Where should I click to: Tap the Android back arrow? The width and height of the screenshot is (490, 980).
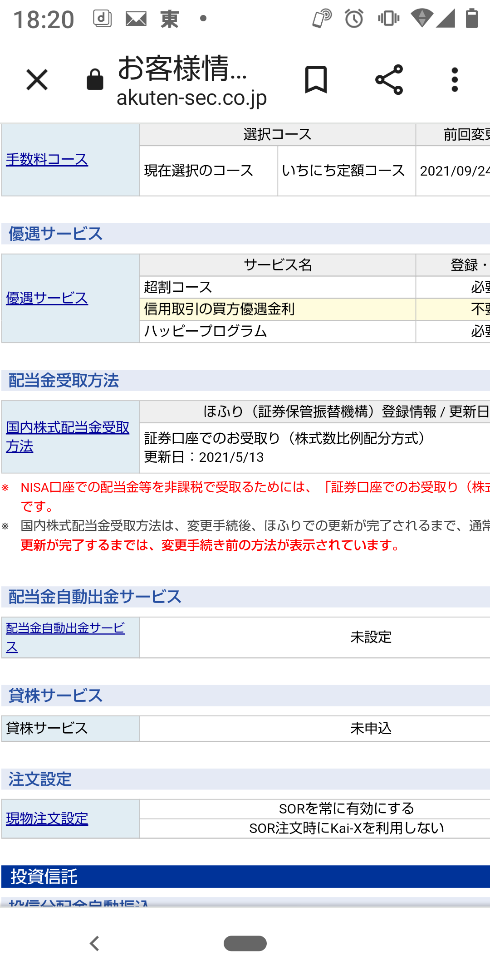tap(94, 943)
